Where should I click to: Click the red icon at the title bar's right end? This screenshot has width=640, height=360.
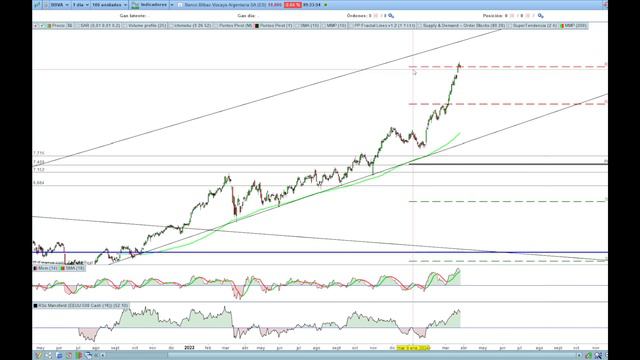coord(605,5)
